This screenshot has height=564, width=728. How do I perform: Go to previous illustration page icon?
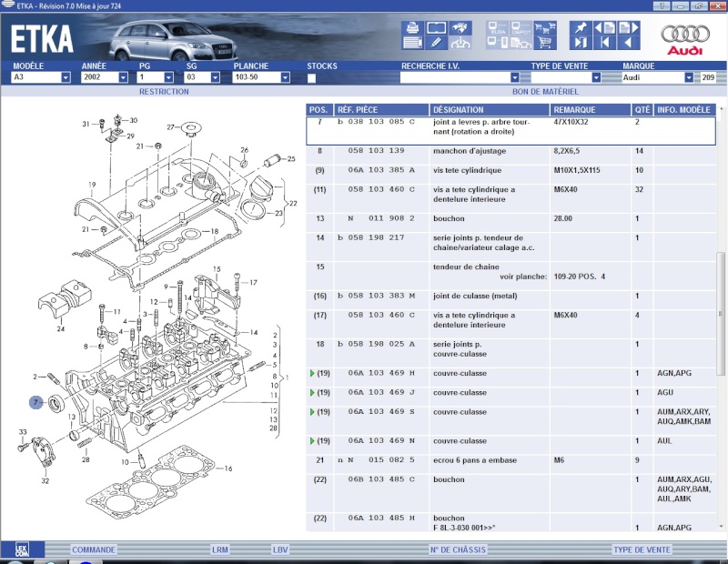(603, 27)
